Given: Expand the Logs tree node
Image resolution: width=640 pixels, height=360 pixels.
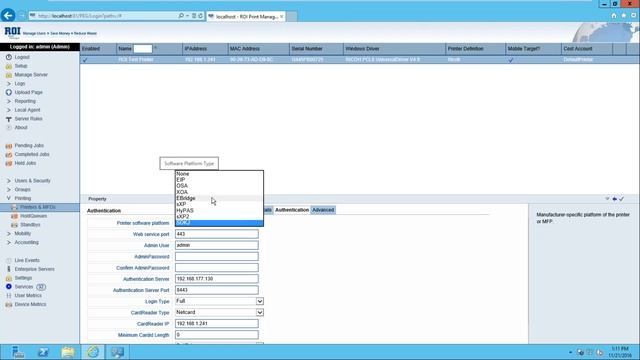Looking at the screenshot, I should pos(9,84).
